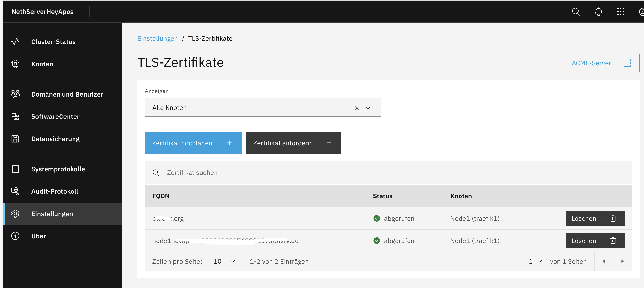Open notifications bell

coord(598,12)
